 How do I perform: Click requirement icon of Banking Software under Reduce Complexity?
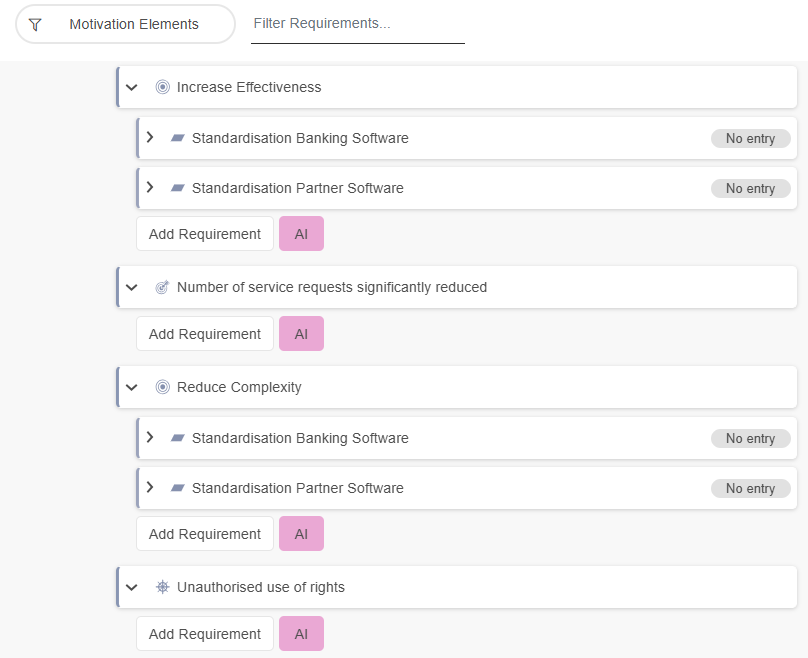click(x=178, y=438)
